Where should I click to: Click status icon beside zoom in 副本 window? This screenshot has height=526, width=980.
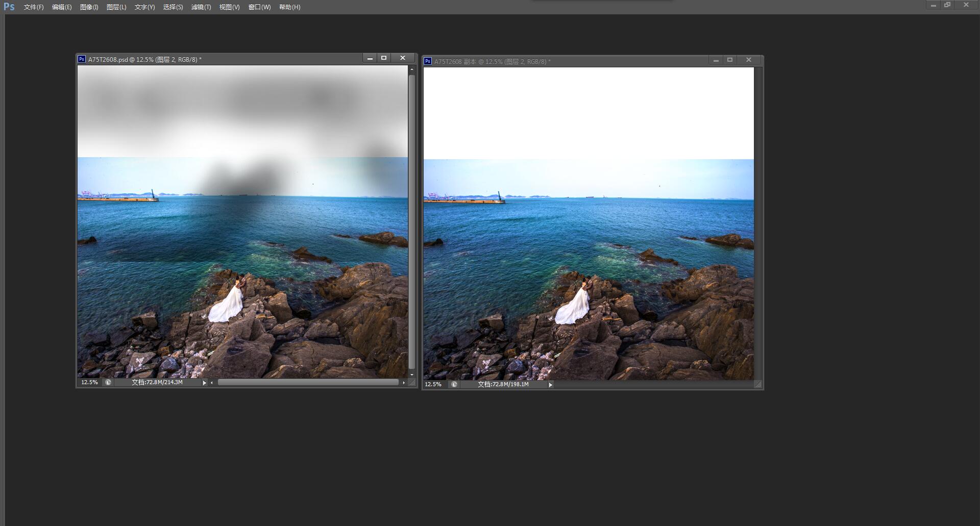click(454, 384)
